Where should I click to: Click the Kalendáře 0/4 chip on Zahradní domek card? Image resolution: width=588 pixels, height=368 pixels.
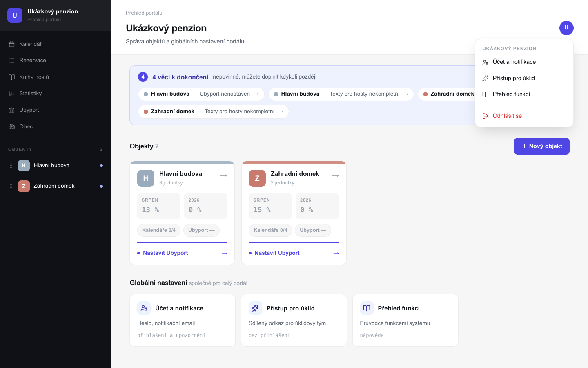(270, 230)
